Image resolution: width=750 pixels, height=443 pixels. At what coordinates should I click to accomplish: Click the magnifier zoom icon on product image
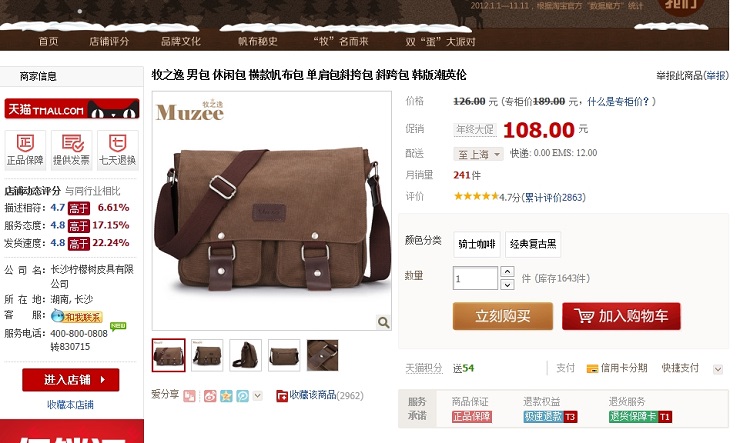point(383,322)
